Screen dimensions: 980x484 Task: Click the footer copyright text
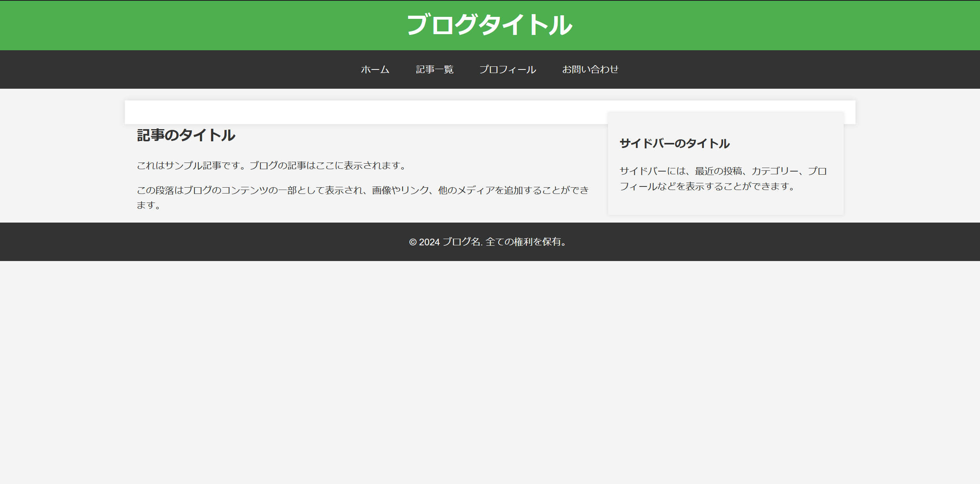[x=490, y=242]
